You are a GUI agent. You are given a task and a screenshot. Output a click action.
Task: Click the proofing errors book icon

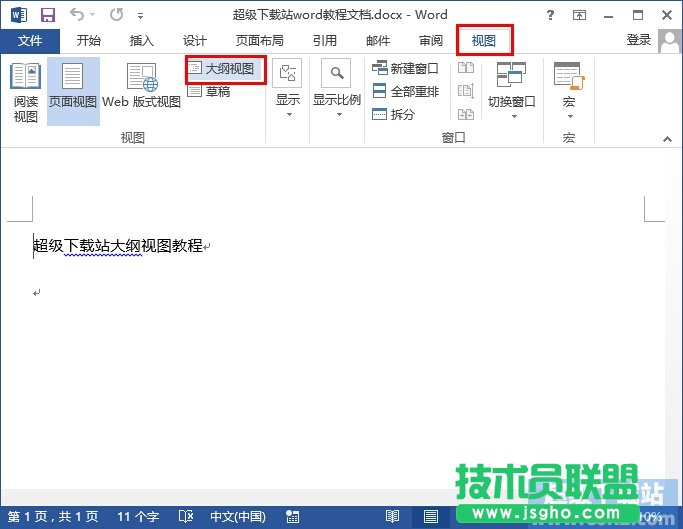186,517
